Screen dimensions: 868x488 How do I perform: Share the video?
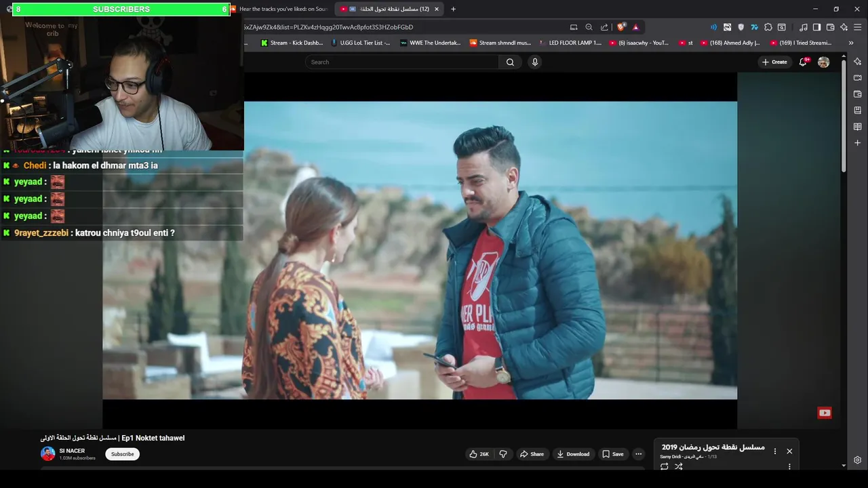coord(532,454)
